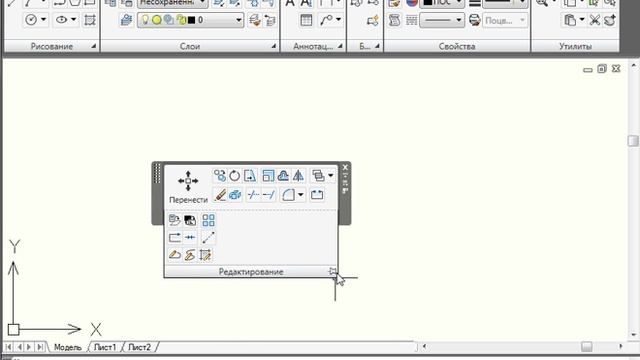Click the Свойства panel title
The width and height of the screenshot is (640, 360).
click(457, 47)
